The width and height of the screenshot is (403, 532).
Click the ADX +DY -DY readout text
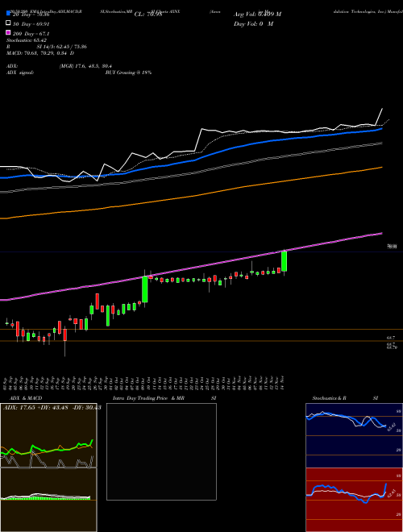[52, 408]
